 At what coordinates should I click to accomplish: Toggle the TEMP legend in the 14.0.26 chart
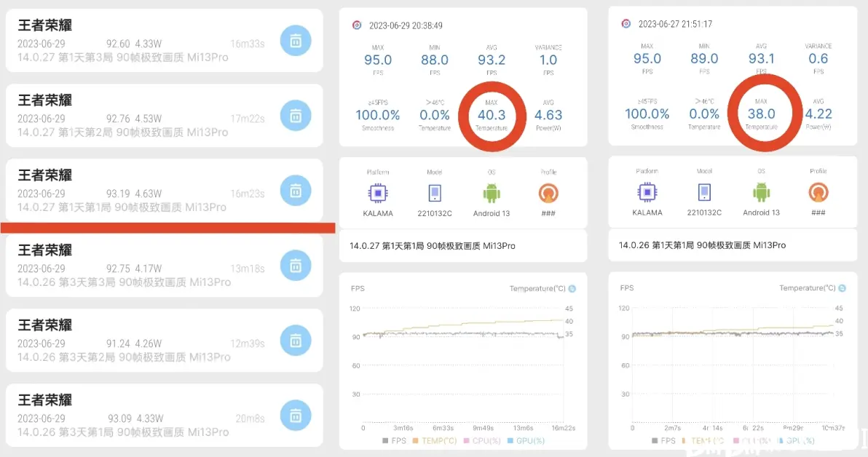[x=703, y=441]
